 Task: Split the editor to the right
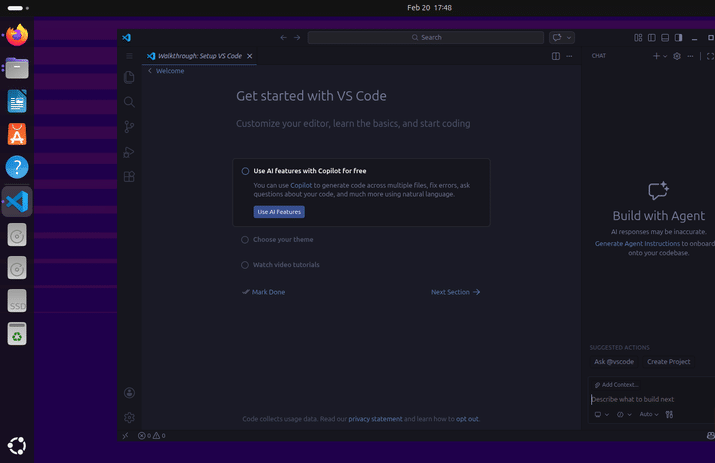pyautogui.click(x=556, y=56)
